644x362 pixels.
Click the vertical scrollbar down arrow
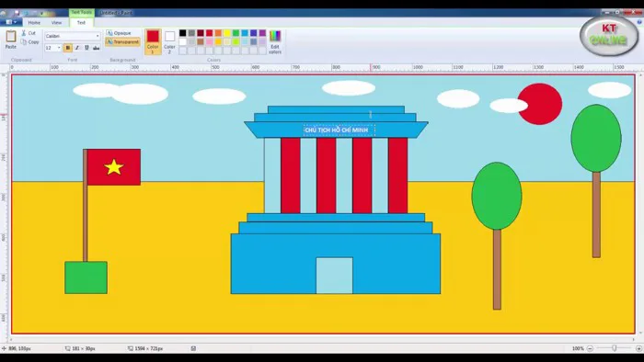click(x=640, y=334)
